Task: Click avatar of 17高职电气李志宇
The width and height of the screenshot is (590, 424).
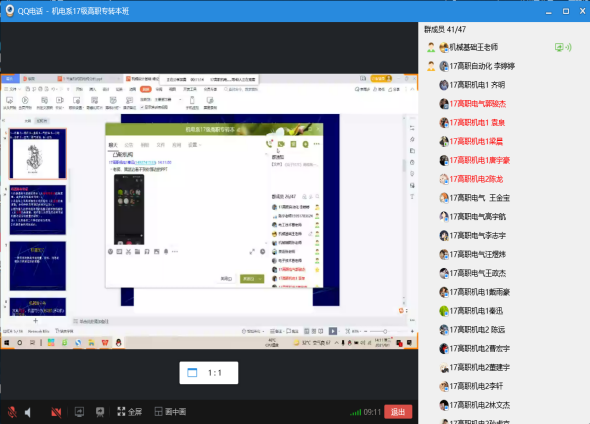Action: (x=444, y=236)
